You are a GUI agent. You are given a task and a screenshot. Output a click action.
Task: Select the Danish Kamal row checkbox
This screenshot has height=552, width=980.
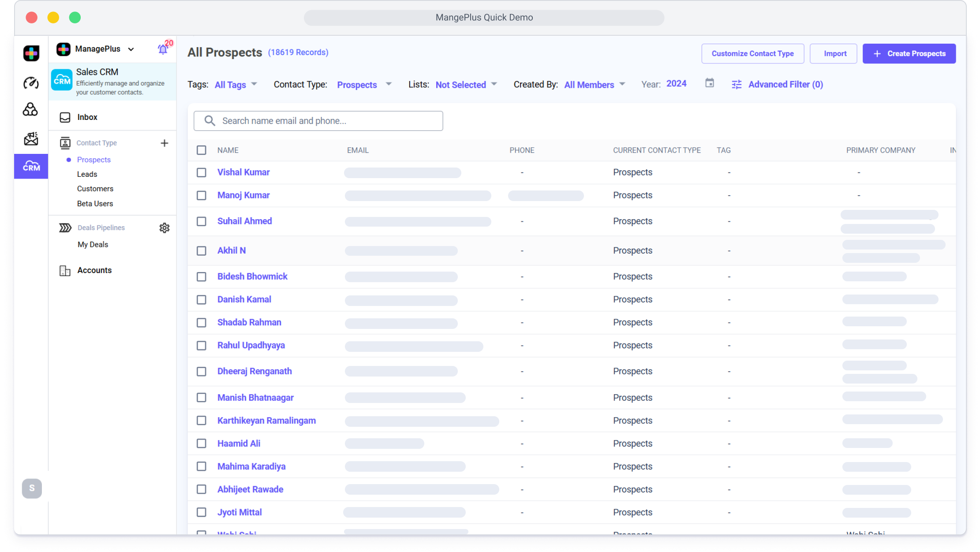[x=201, y=300]
